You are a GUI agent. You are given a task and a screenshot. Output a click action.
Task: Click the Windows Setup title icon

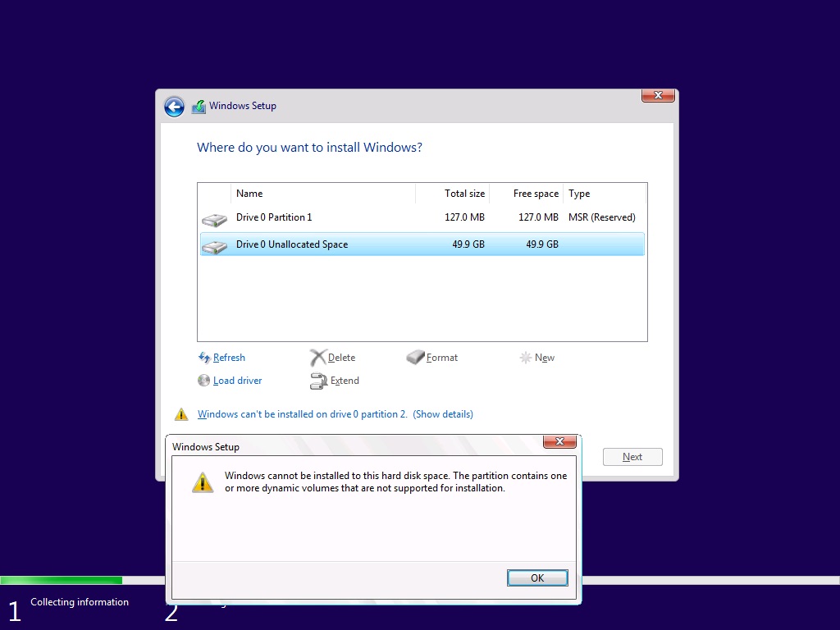pyautogui.click(x=199, y=106)
